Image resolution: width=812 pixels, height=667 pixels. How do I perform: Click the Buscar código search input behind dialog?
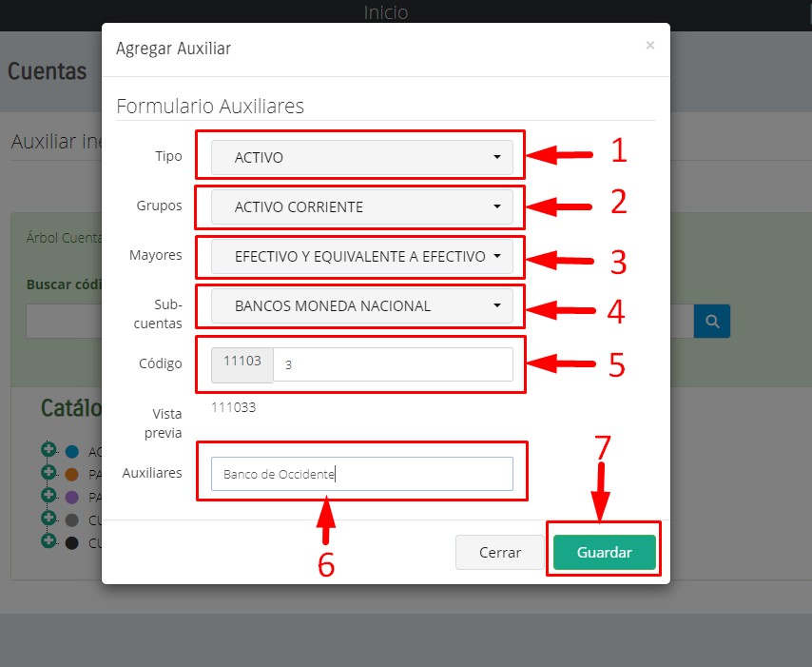[65, 322]
